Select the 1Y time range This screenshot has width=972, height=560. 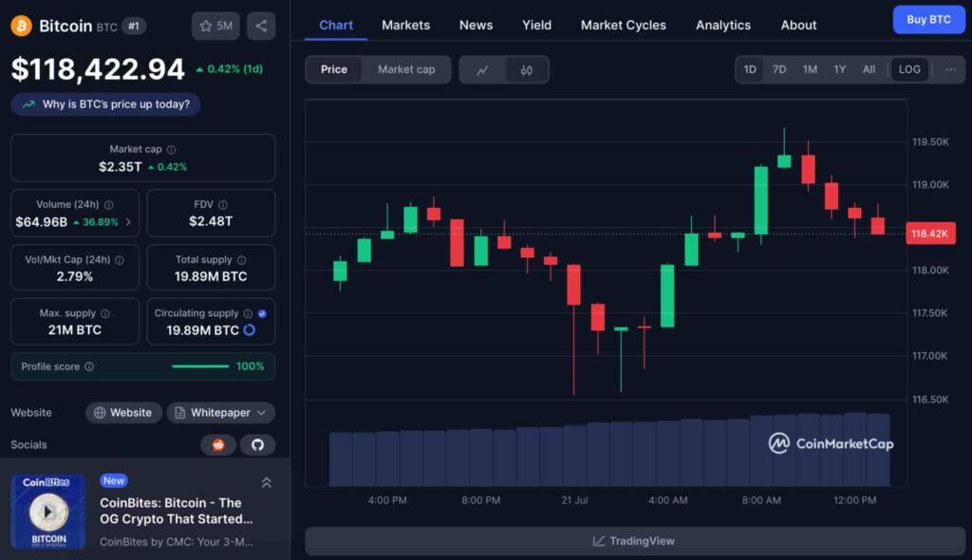point(839,69)
